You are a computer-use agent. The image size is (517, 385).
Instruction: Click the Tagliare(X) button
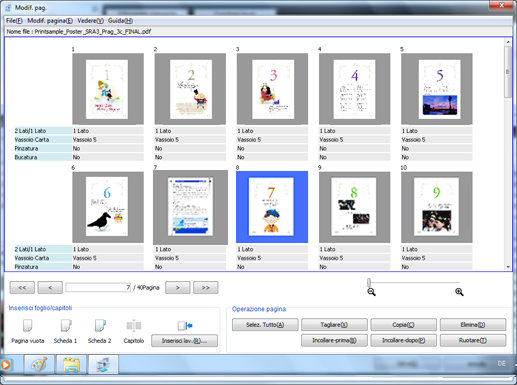click(x=334, y=325)
